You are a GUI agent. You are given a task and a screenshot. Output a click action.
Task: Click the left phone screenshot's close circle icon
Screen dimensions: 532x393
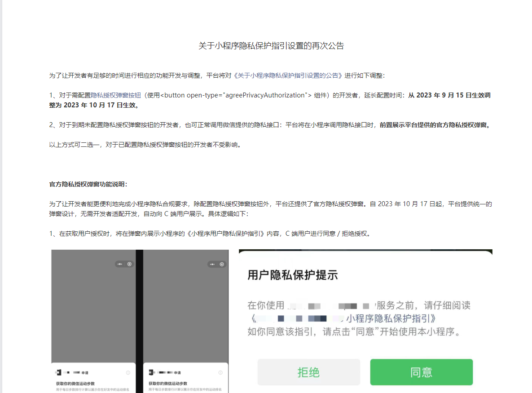pos(129,264)
